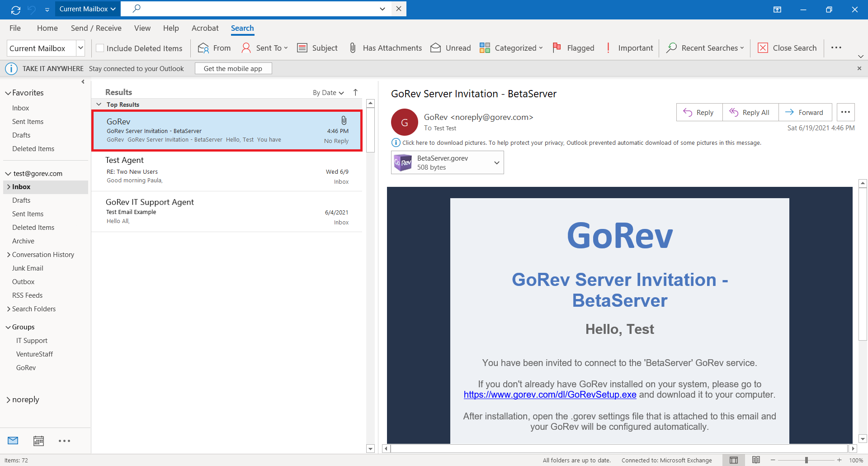Expand the noreply account
The width and height of the screenshot is (868, 466).
[x=8, y=400]
